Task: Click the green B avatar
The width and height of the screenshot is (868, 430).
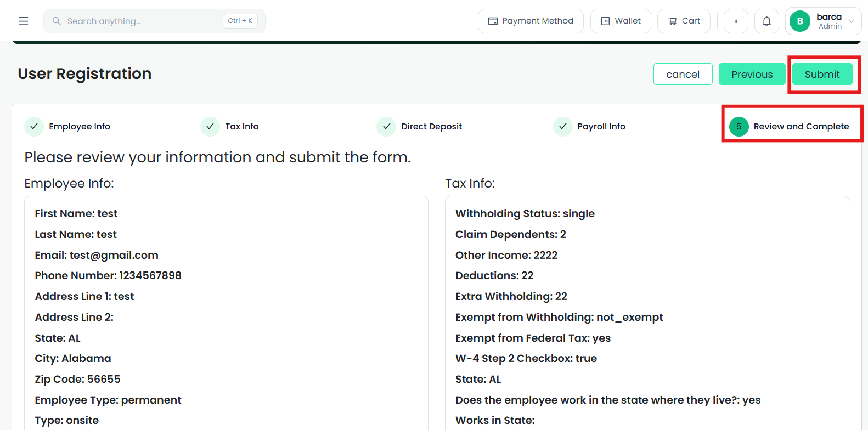Action: (800, 21)
